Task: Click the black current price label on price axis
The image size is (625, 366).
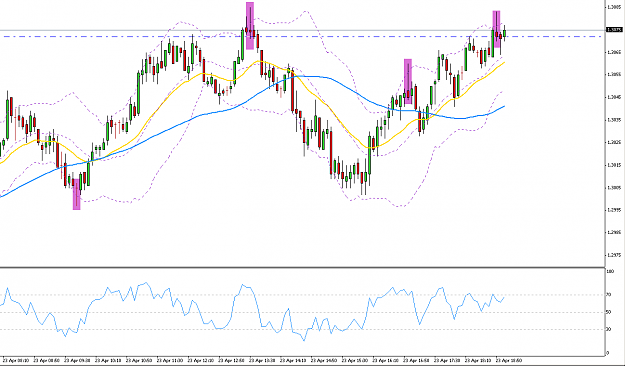Action: click(614, 30)
